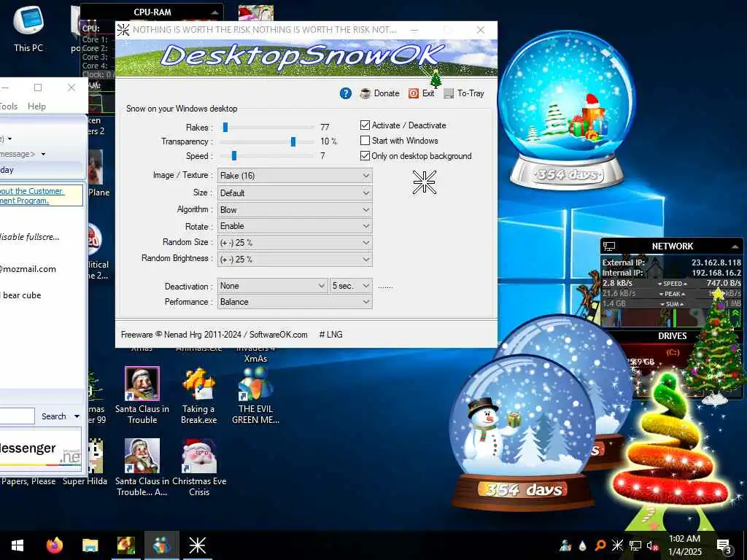The image size is (747, 560).
Task: Enable the Start with Windows checkbox
Action: click(x=365, y=141)
